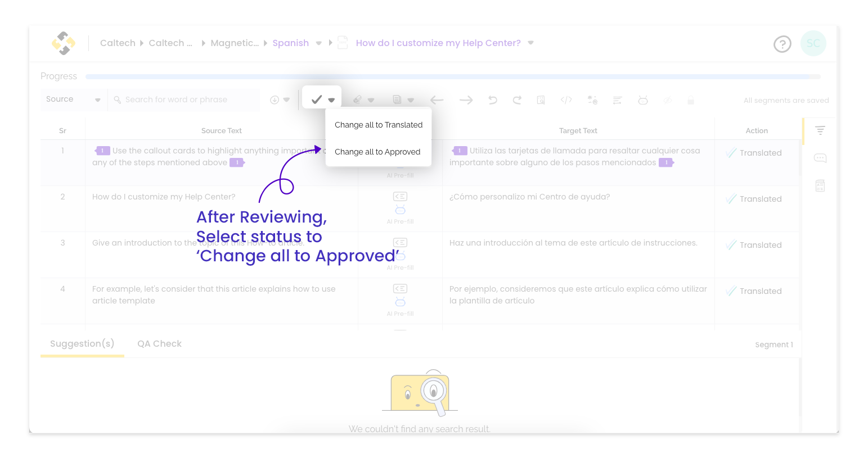Click source text 'How do I customize my Help Center?'
The image size is (868, 458).
(x=164, y=197)
